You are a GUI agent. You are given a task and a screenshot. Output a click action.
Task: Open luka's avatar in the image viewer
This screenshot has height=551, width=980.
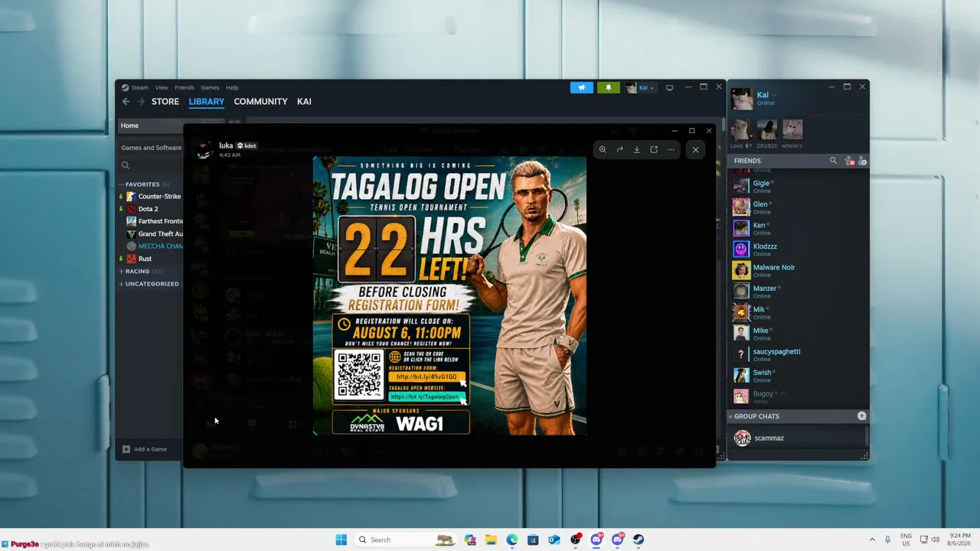[x=204, y=150]
